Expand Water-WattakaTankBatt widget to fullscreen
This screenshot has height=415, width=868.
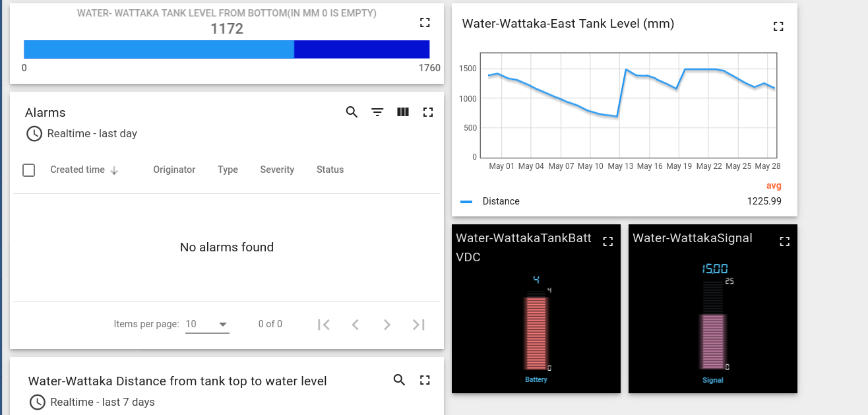608,241
